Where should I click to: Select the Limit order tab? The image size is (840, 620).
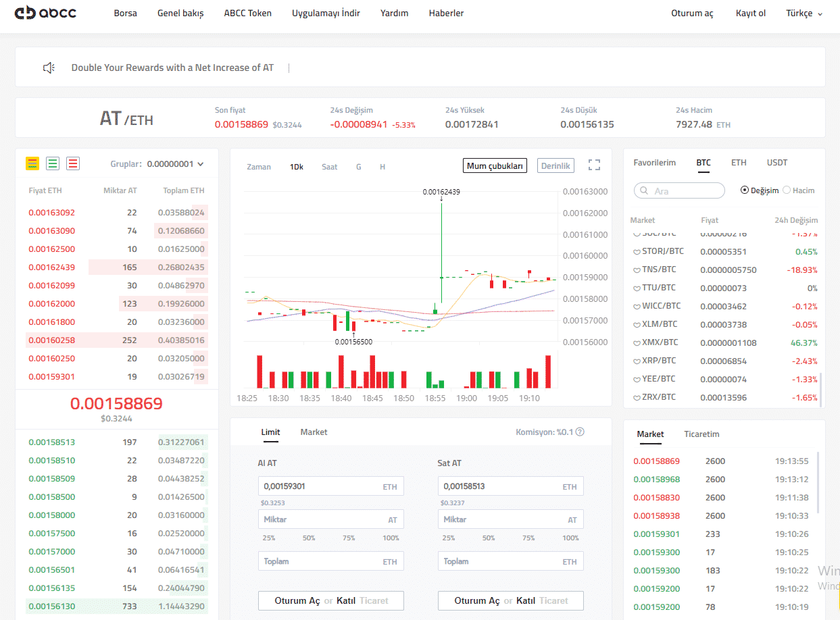coord(270,432)
